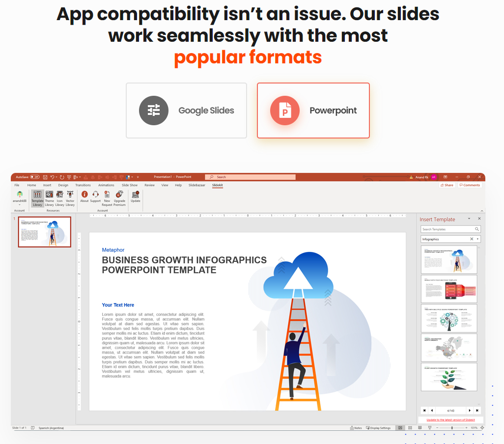Select the Google Slides format card
The height and width of the screenshot is (444, 504).
click(x=187, y=111)
